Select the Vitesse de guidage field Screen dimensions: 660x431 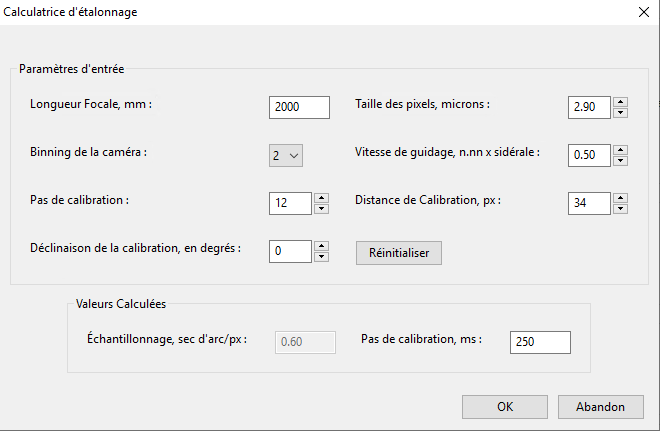[x=588, y=155]
